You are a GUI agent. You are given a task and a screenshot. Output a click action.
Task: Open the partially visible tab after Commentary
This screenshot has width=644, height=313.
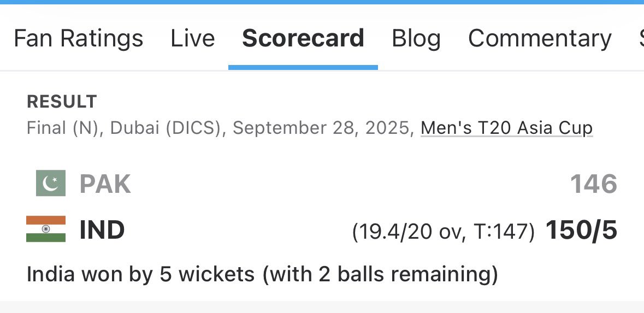(x=641, y=39)
